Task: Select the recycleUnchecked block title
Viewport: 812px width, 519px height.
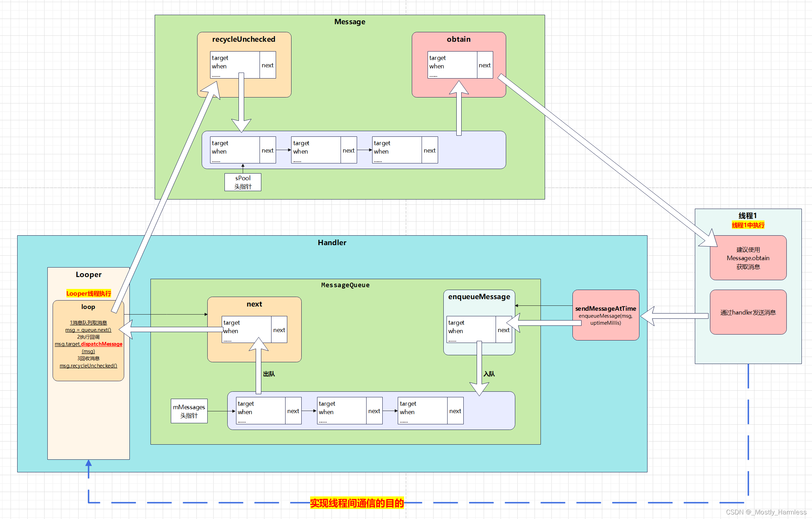Action: click(x=243, y=39)
